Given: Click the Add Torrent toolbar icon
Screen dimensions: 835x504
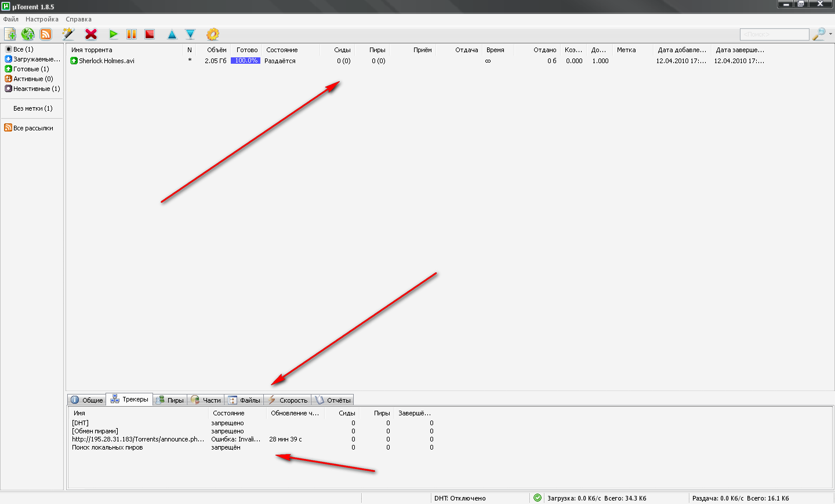Looking at the screenshot, I should [x=10, y=34].
